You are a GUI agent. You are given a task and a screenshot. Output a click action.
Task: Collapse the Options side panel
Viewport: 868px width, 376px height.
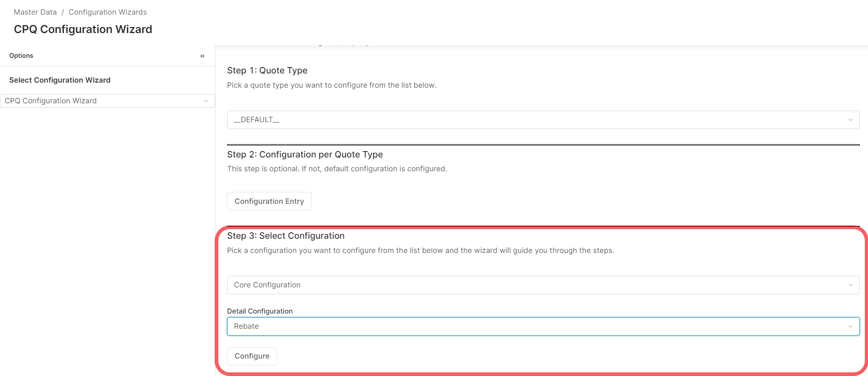tap(202, 56)
